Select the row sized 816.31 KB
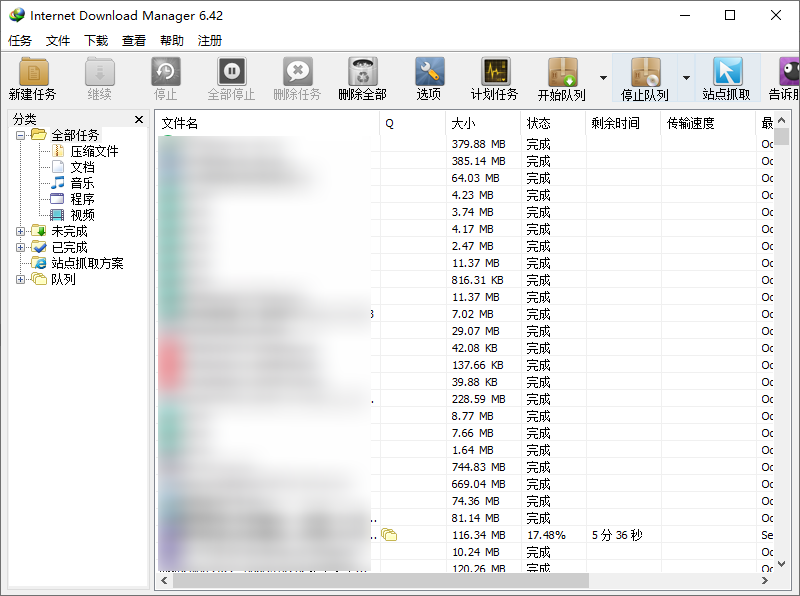 click(x=465, y=280)
